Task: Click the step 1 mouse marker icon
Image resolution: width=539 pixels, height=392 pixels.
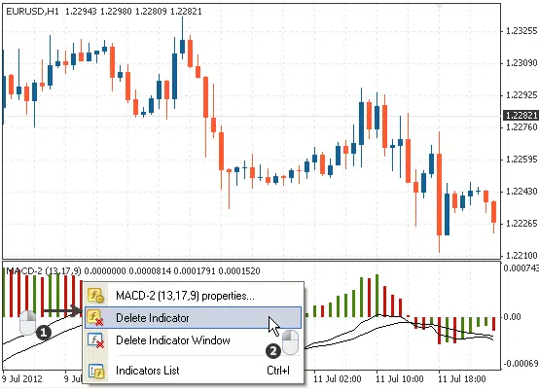Action: point(35,325)
